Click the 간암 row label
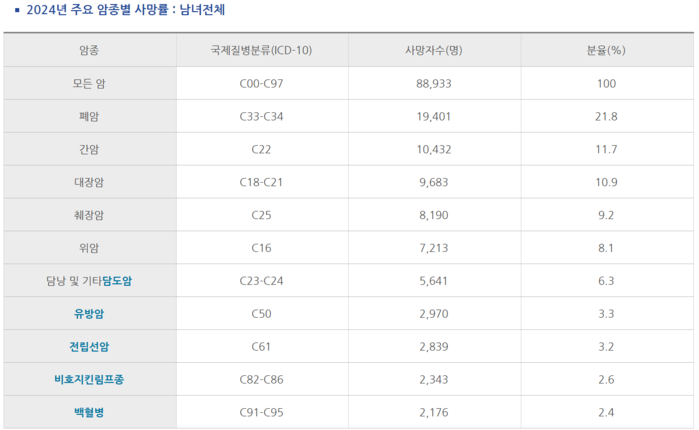 89,149
